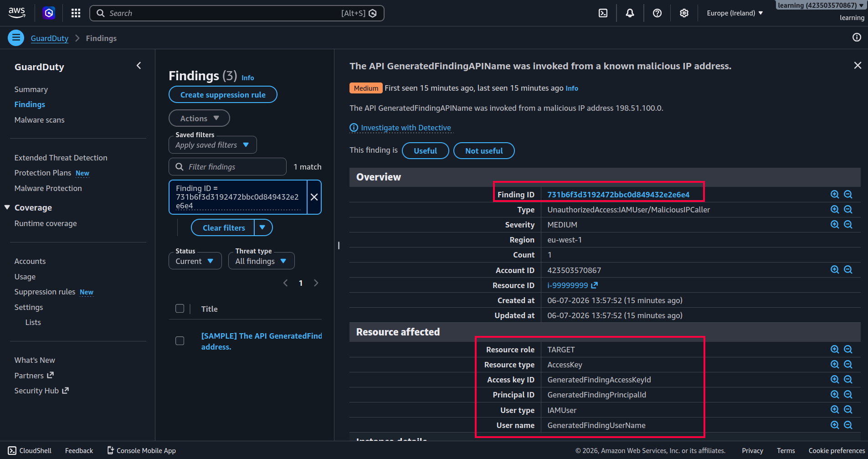Open the AWS home logo
868x459 pixels.
click(17, 13)
